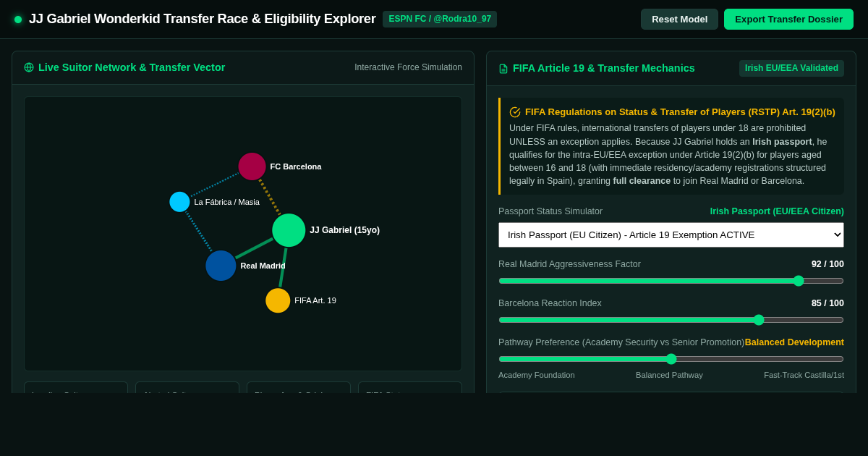This screenshot has width=868, height=456.
Task: Click the Reset Model button
Action: (x=679, y=19)
